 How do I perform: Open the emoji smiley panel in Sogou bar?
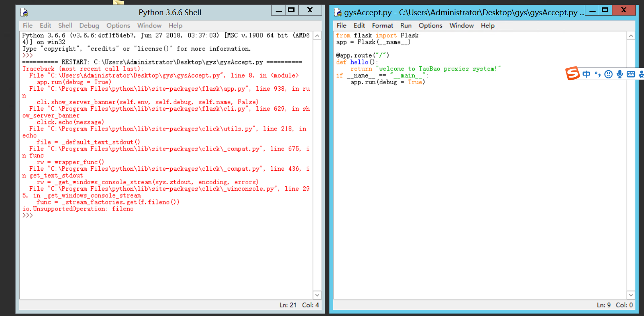609,74
